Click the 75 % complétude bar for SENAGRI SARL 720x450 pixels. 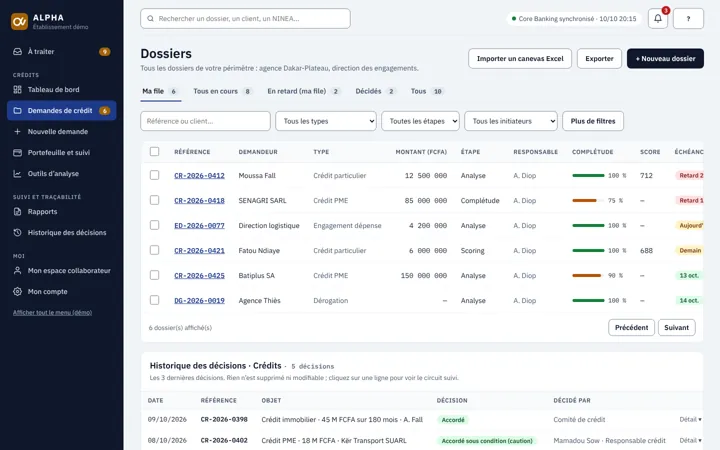[588, 200]
